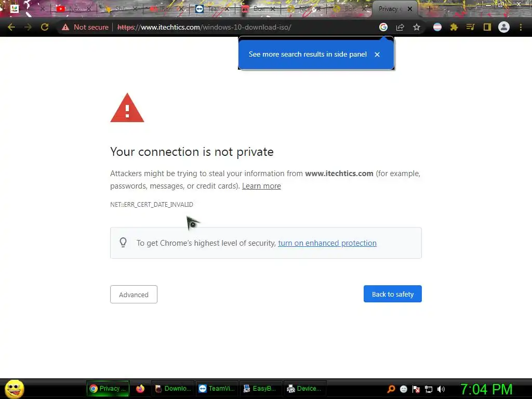Launch Firefox from the taskbar

140,389
